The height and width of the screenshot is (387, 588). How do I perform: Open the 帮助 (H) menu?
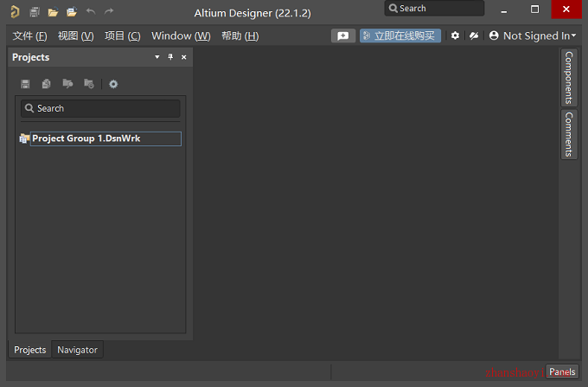click(240, 36)
